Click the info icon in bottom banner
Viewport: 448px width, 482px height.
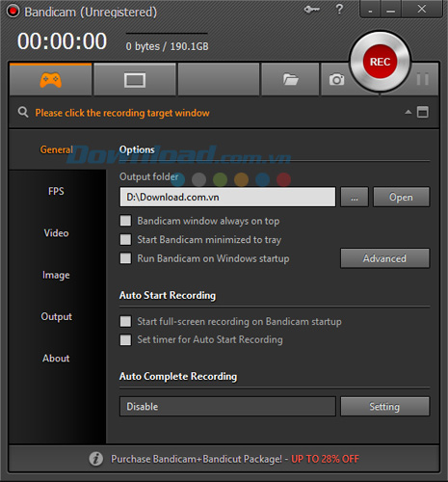point(95,459)
